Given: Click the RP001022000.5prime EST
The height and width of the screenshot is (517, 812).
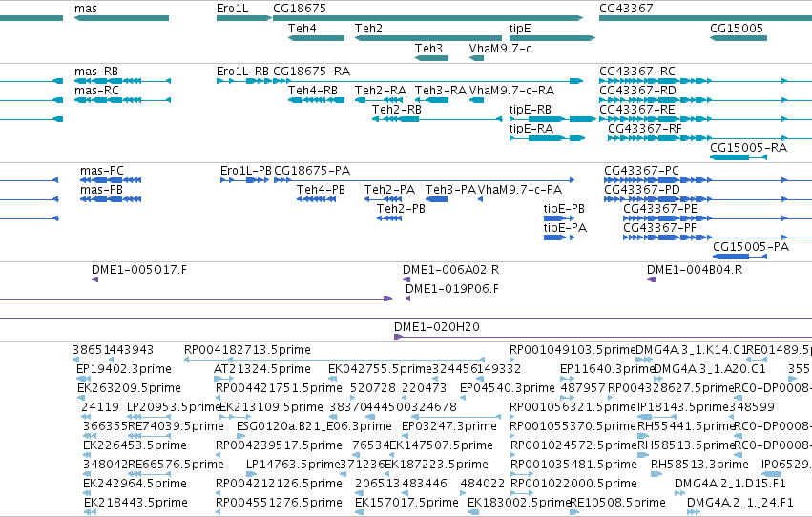Looking at the screenshot, I should click(x=522, y=493).
